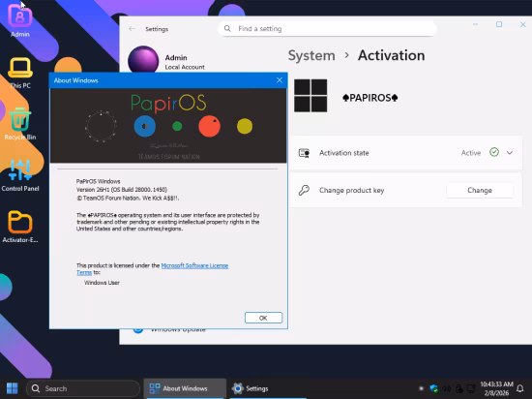Click the red circle in PapirOS banner

(209, 126)
